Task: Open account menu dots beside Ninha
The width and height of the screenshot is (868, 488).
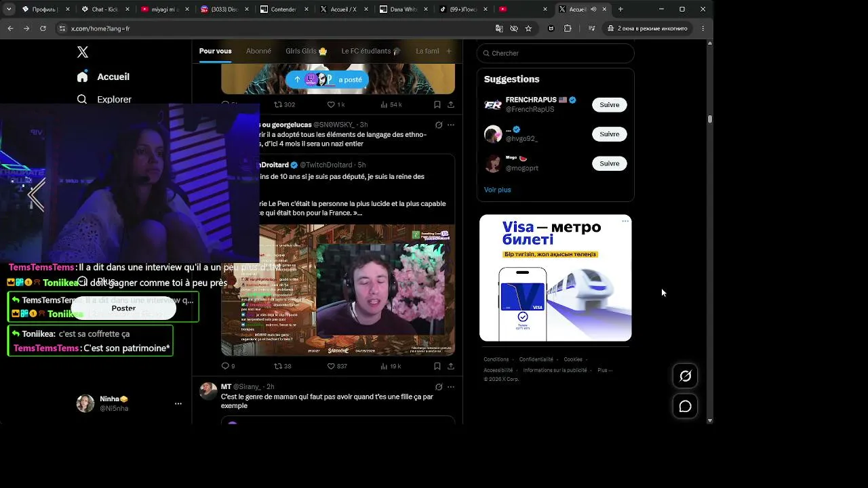Action: click(x=178, y=403)
